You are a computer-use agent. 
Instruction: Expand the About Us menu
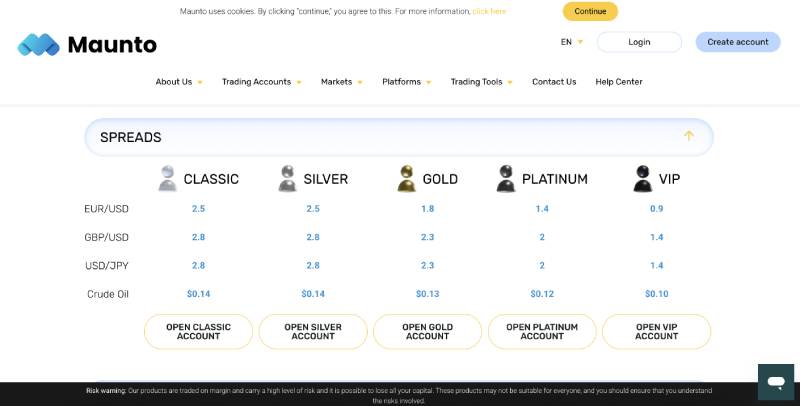click(179, 82)
